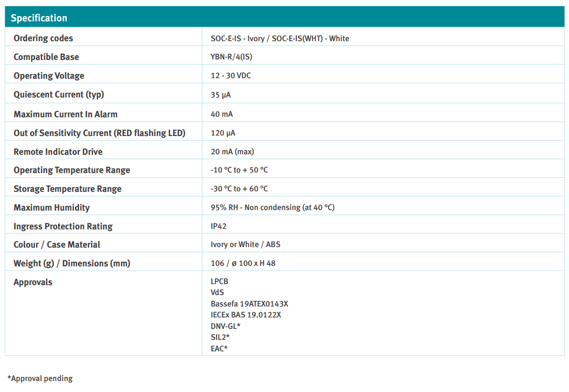569x392 pixels.
Task: Select the Ivory or White / ABS value
Action: coord(245,244)
